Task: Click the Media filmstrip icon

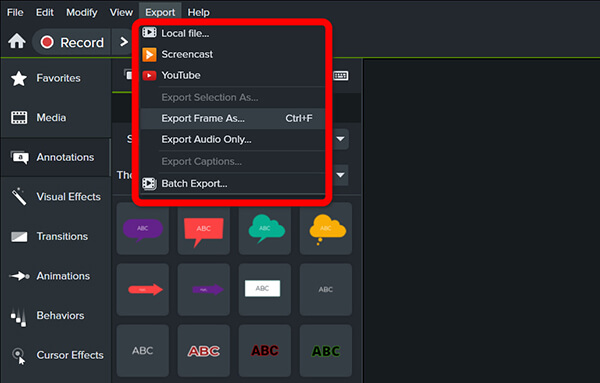Action: [x=19, y=118]
